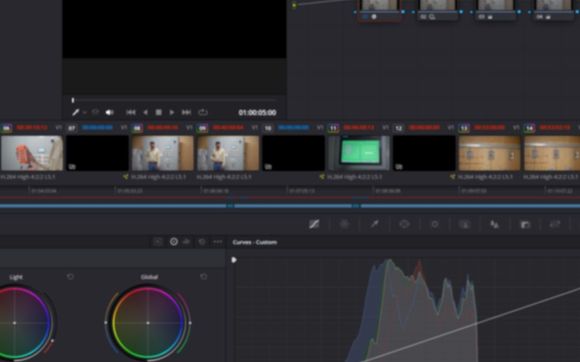Move the viewer scrubber playhead handle
Screen dimensions: 580x362
[73, 100]
